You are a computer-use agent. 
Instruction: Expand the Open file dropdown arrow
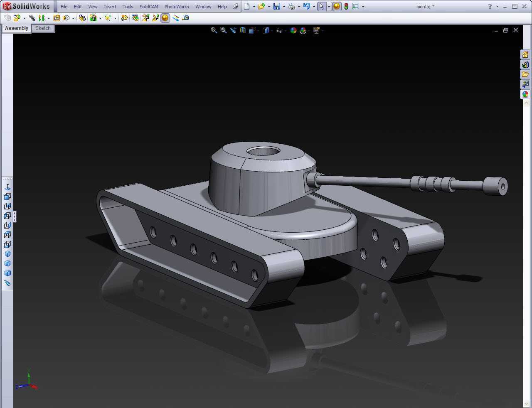coord(269,7)
